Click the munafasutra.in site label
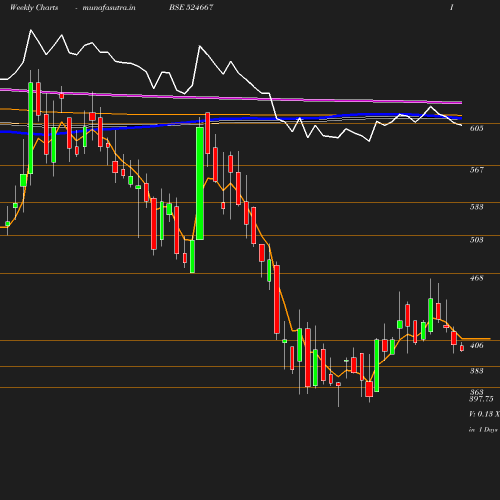Image resolution: width=500 pixels, height=500 pixels. pyautogui.click(x=109, y=7)
